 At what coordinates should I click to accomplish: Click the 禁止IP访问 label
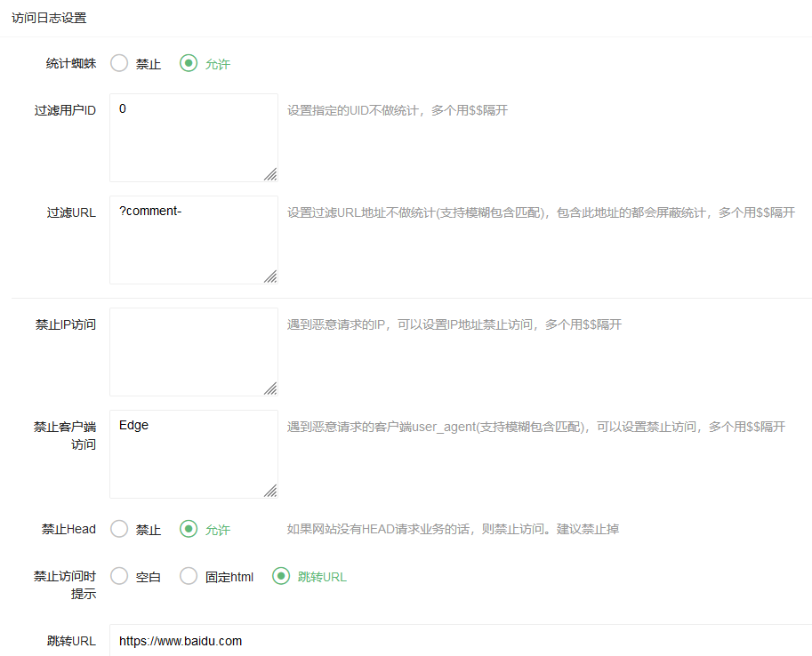66,324
